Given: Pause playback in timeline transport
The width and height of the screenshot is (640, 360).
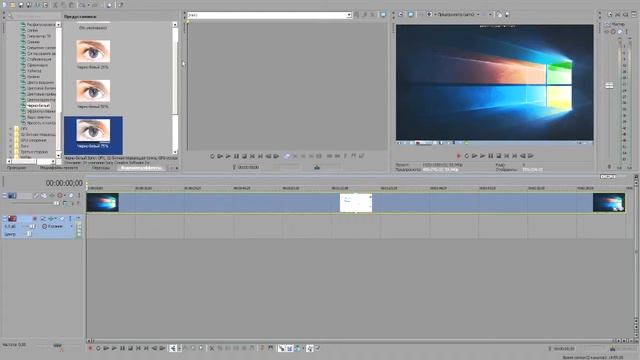Looking at the screenshot, I should pyautogui.click(x=122, y=348).
